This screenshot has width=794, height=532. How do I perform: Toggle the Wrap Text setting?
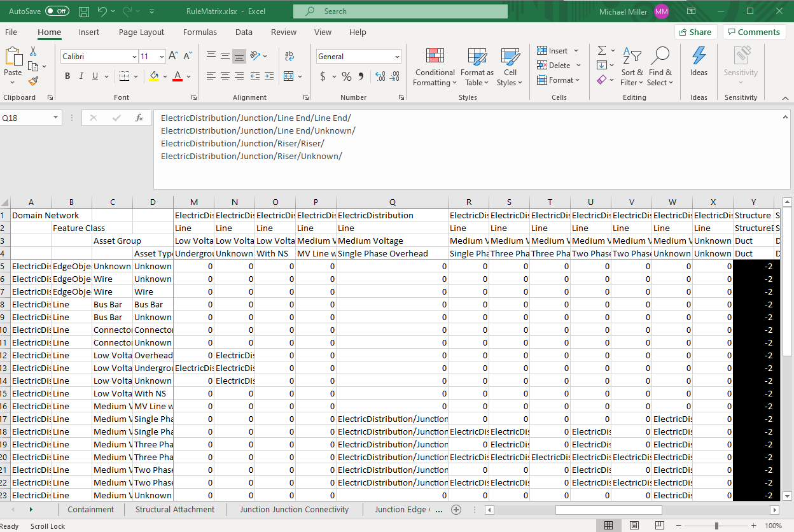289,56
